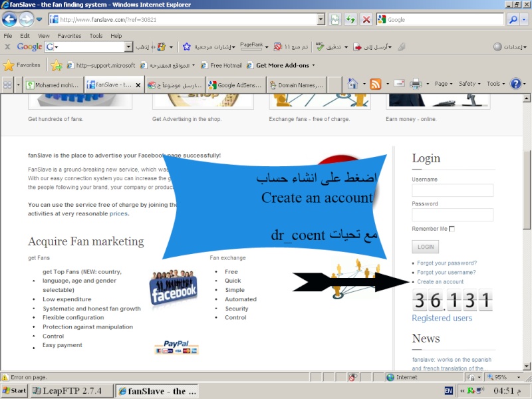
Task: Open the Free Hotmail favorites link
Action: [221, 65]
